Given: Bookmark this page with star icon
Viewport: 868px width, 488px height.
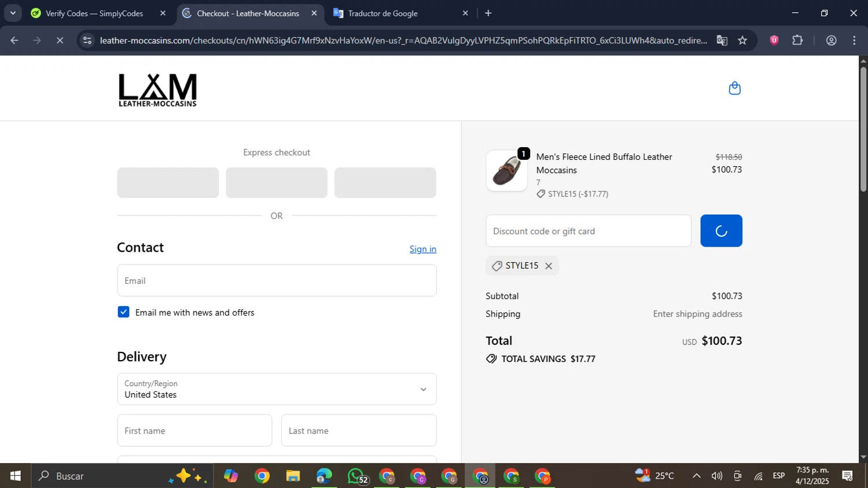Looking at the screenshot, I should [x=742, y=41].
